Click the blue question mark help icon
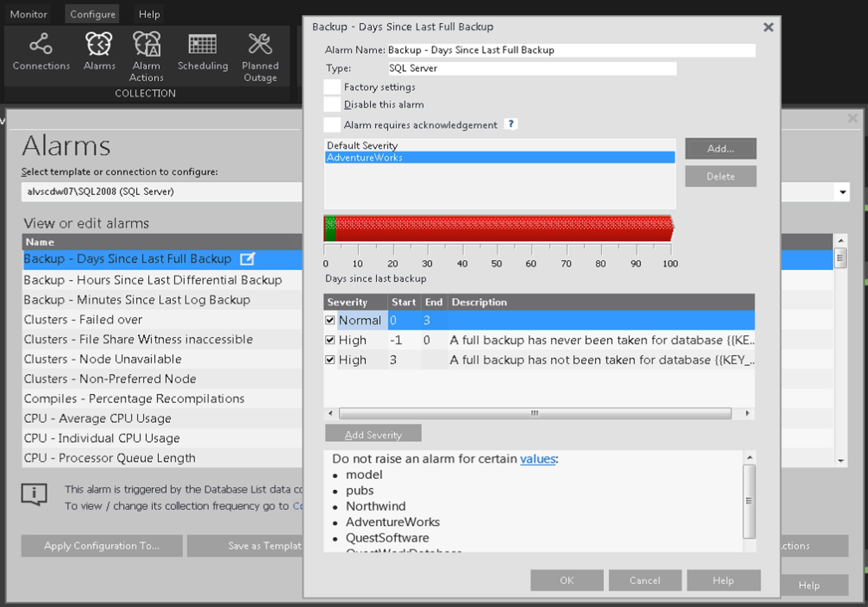The height and width of the screenshot is (607, 868). coord(511,124)
